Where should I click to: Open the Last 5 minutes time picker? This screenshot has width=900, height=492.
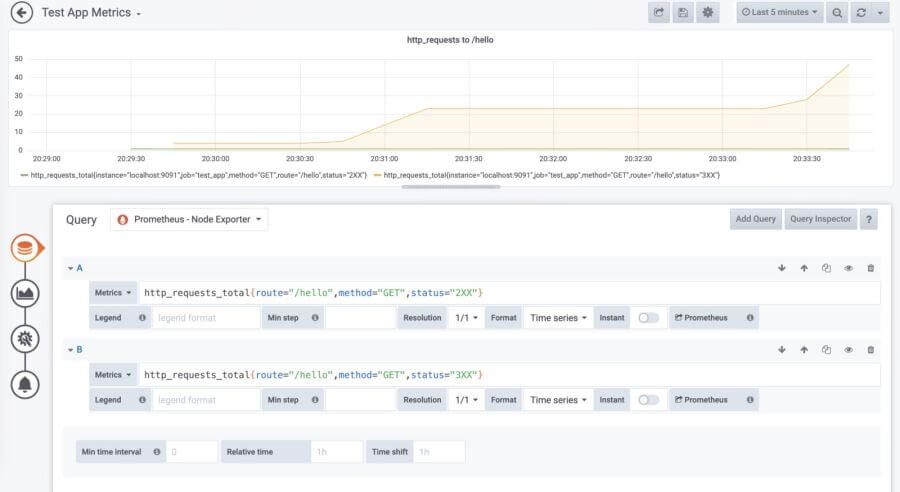tap(779, 13)
